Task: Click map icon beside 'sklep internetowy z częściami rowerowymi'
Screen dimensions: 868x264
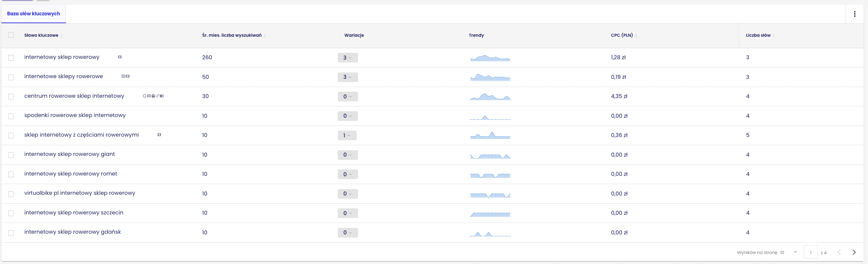Action: [159, 135]
